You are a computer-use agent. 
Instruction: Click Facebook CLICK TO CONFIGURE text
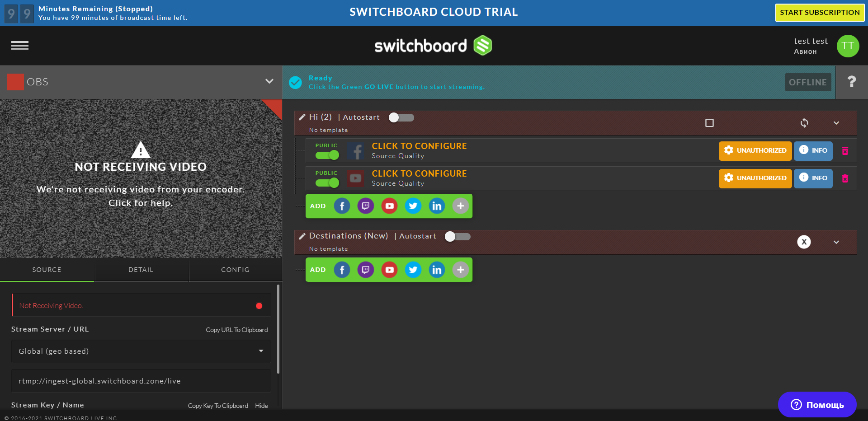pos(419,146)
